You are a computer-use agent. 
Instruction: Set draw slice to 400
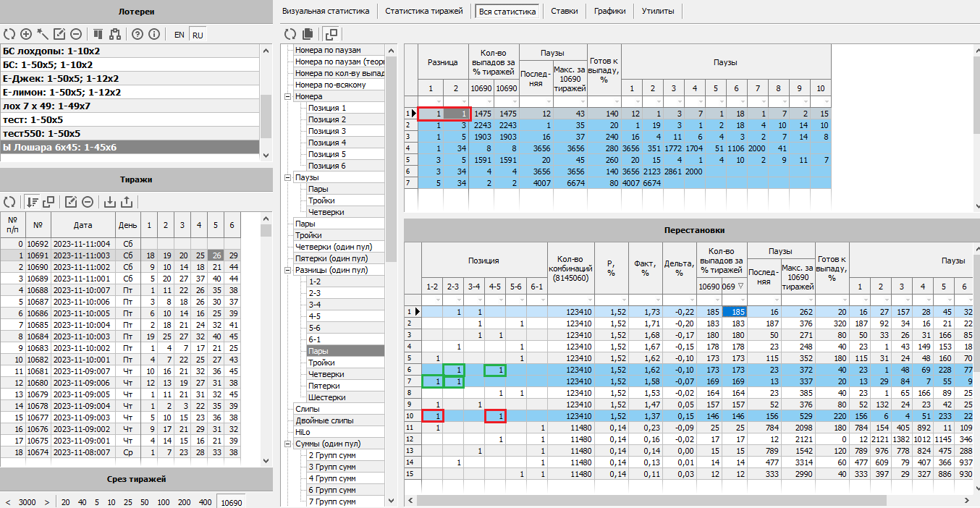(206, 502)
